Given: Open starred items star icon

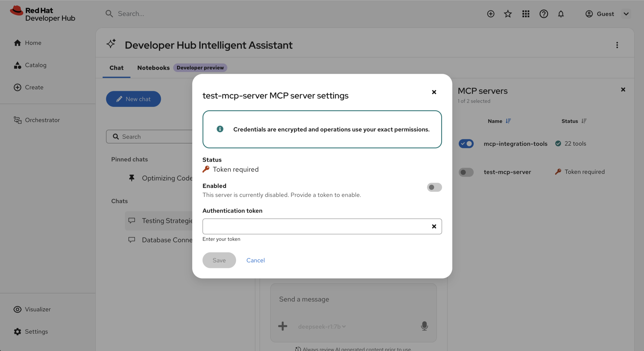Looking at the screenshot, I should tap(508, 14).
